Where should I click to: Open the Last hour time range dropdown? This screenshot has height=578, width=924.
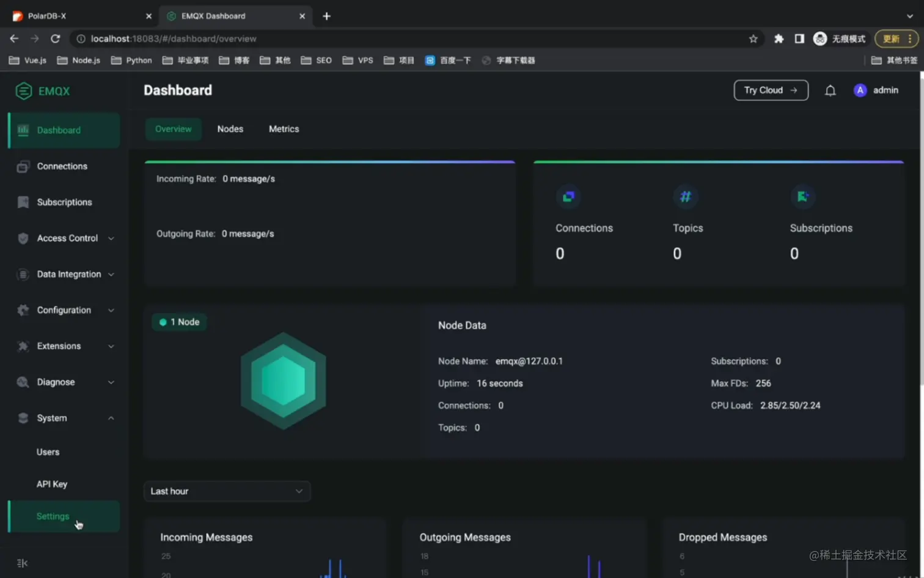click(227, 491)
